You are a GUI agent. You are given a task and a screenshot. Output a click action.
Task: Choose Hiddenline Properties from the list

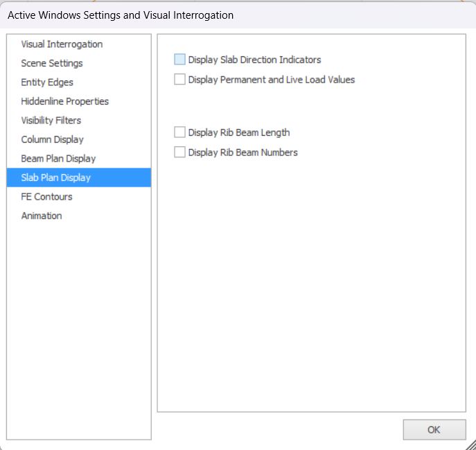[x=64, y=101]
